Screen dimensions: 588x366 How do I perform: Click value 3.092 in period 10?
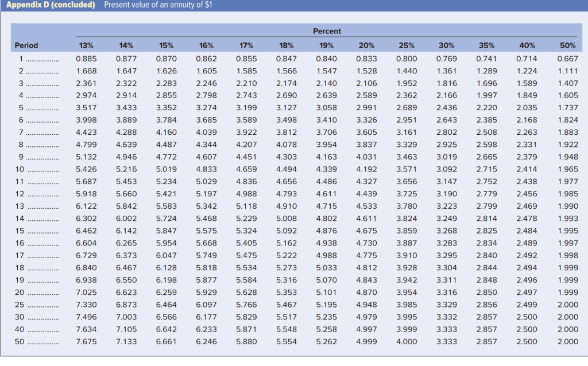click(447, 169)
